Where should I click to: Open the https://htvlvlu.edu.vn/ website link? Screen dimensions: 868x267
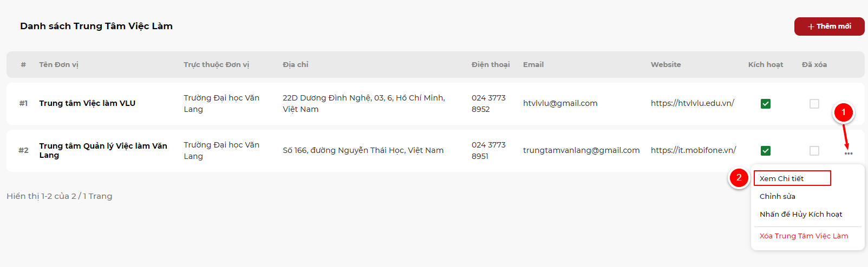point(692,103)
